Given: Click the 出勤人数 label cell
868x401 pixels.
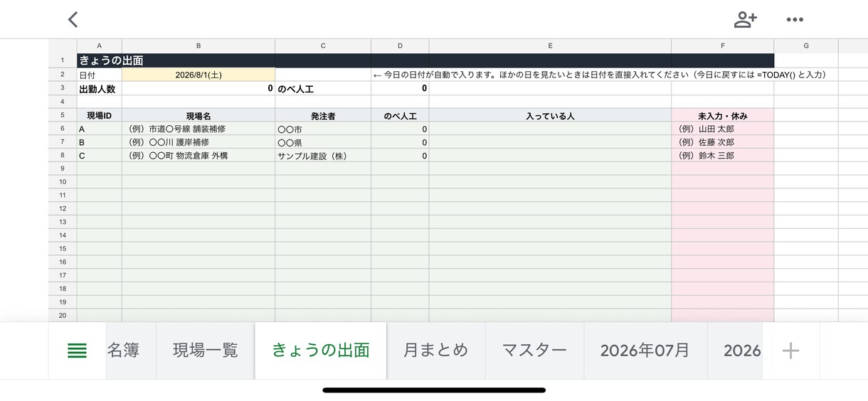Looking at the screenshot, I should click(x=99, y=89).
